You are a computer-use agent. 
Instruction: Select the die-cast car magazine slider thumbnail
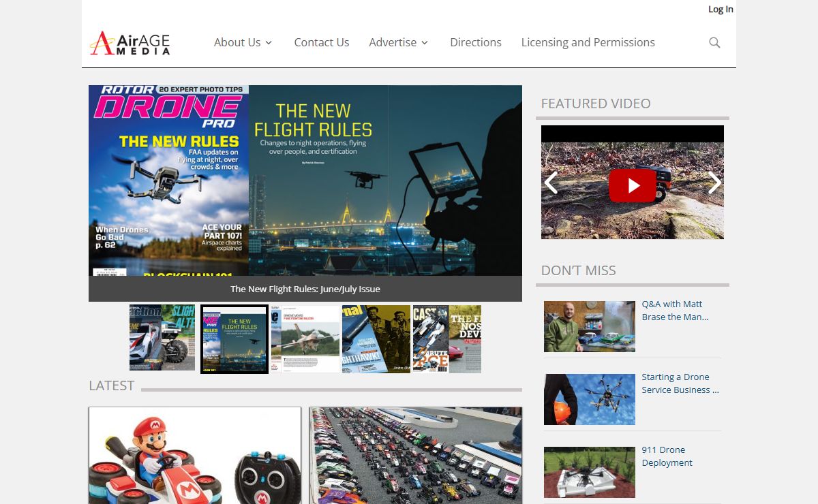point(447,338)
